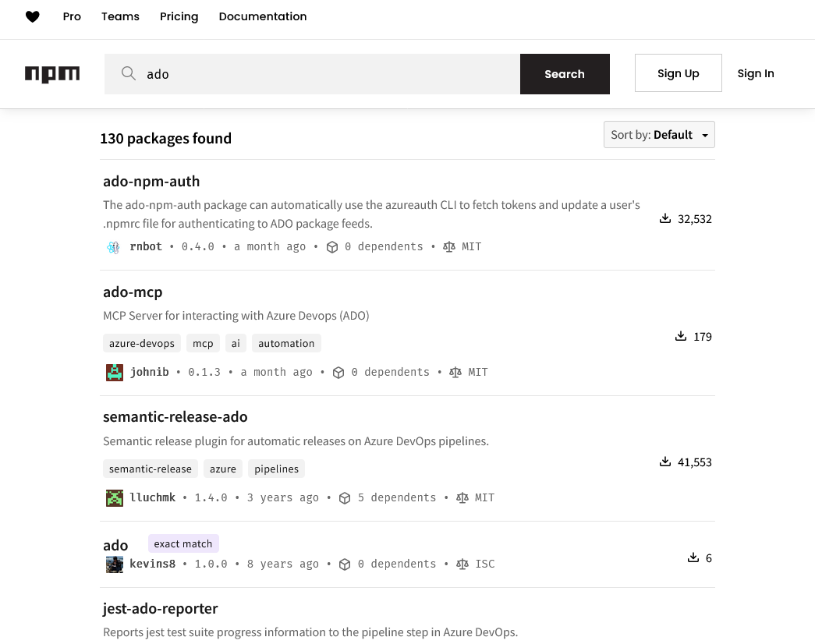Open the Sort by Default dropdown
815x644 pixels.
[659, 135]
